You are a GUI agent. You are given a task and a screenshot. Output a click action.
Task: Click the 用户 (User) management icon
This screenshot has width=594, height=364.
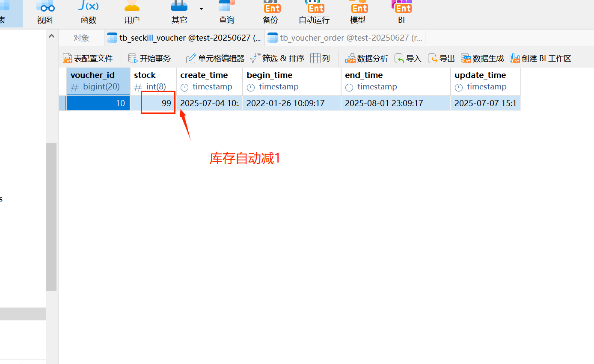pos(131,12)
